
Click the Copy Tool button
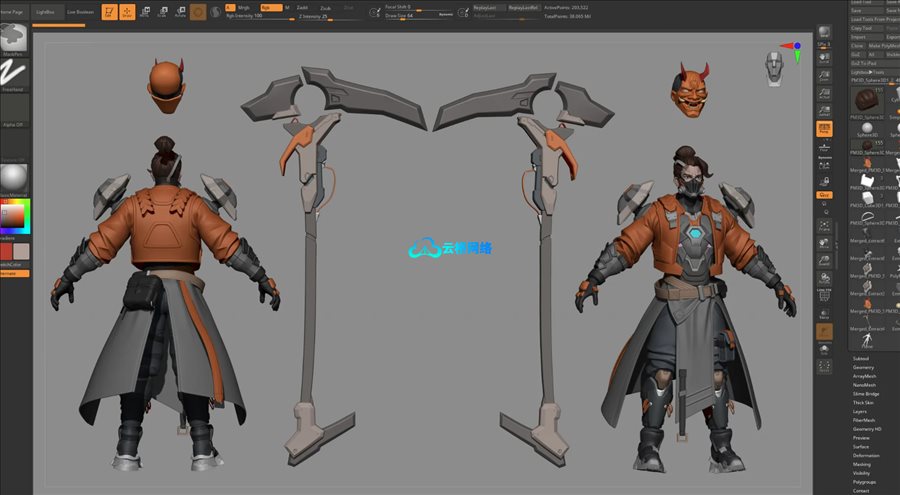coord(860,28)
